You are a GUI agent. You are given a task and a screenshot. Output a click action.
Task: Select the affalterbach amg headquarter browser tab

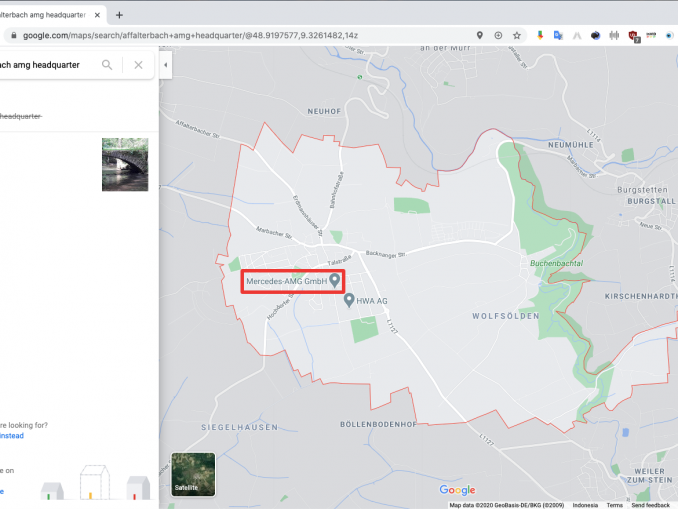coord(51,15)
